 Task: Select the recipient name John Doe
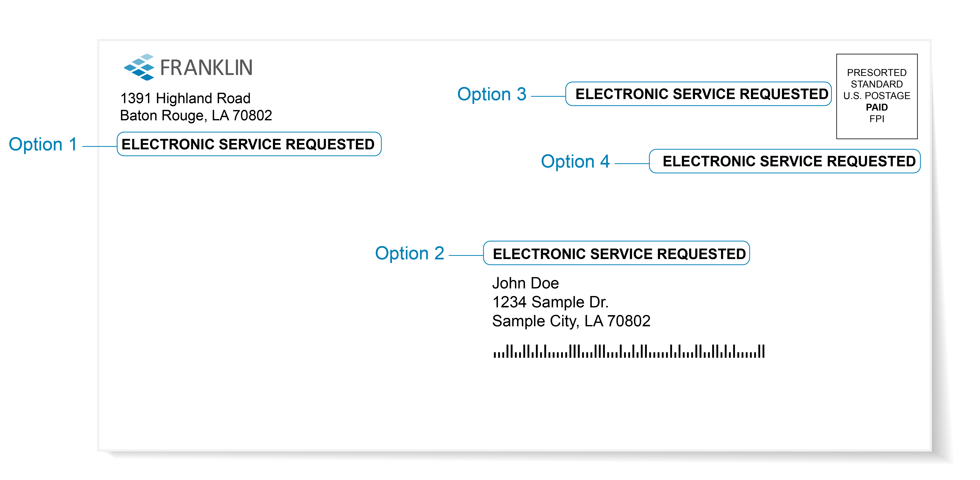(x=525, y=283)
